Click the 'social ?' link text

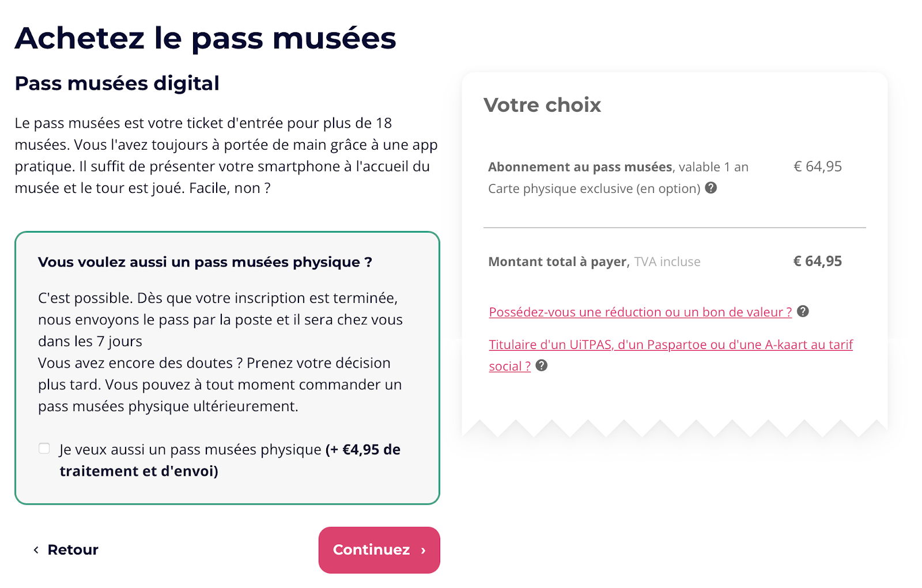click(510, 366)
